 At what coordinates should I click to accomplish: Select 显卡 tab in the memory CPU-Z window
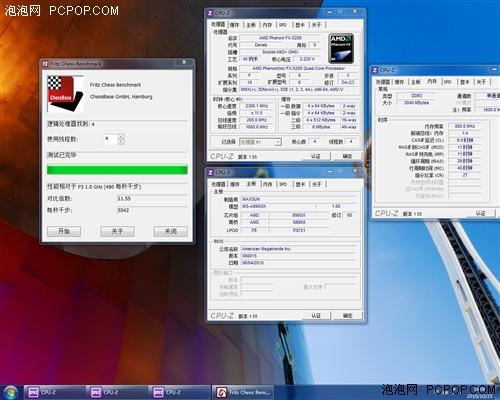pos(465,82)
